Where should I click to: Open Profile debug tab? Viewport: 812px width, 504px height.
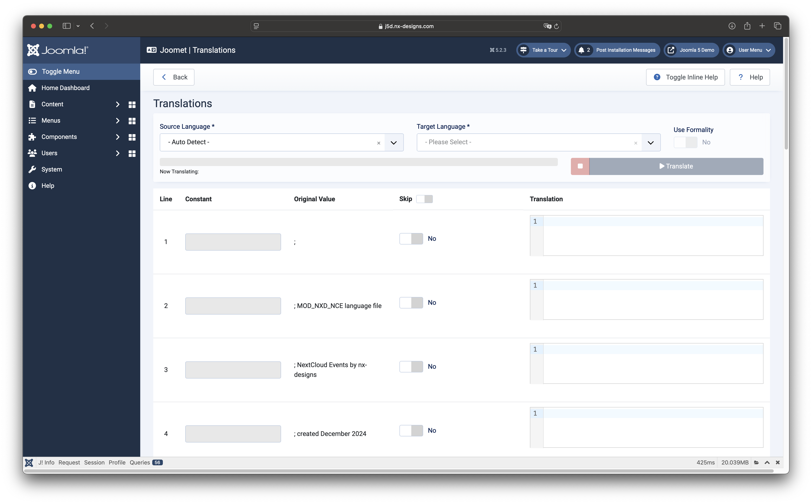117,463
